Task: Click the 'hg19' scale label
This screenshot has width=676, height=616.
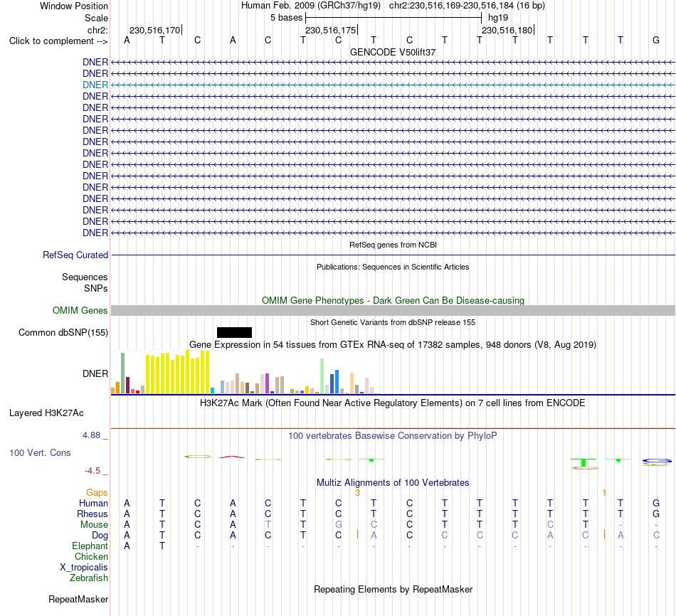Action: (x=498, y=18)
